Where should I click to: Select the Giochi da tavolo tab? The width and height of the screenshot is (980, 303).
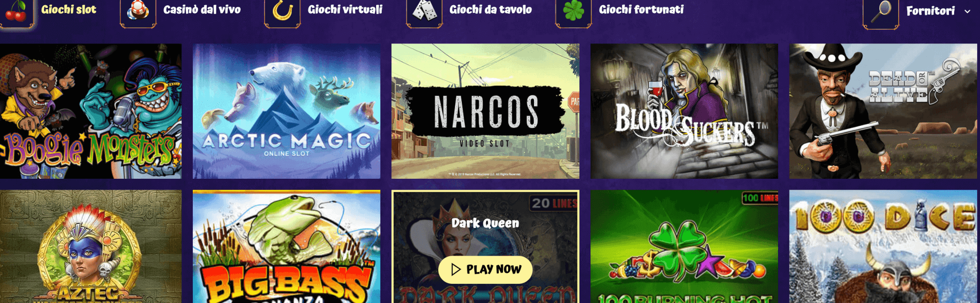pyautogui.click(x=490, y=10)
